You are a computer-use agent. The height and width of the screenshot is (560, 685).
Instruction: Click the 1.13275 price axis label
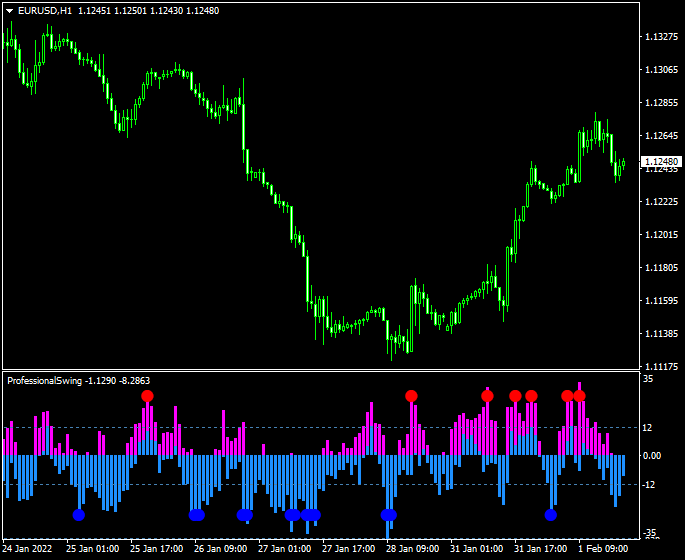point(661,37)
